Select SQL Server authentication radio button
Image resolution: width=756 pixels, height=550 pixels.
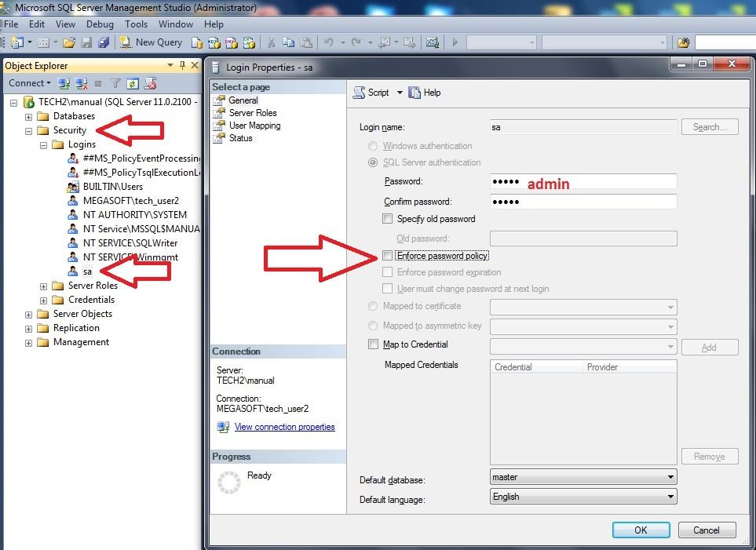coord(373,162)
